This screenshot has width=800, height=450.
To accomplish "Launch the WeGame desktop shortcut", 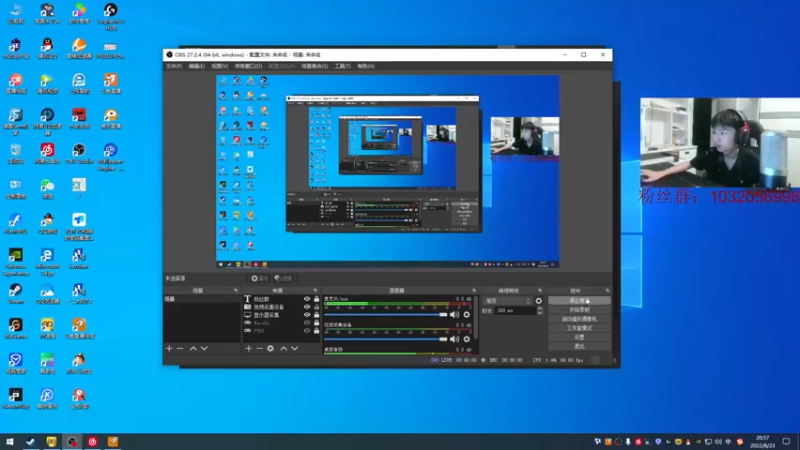I will click(15, 328).
